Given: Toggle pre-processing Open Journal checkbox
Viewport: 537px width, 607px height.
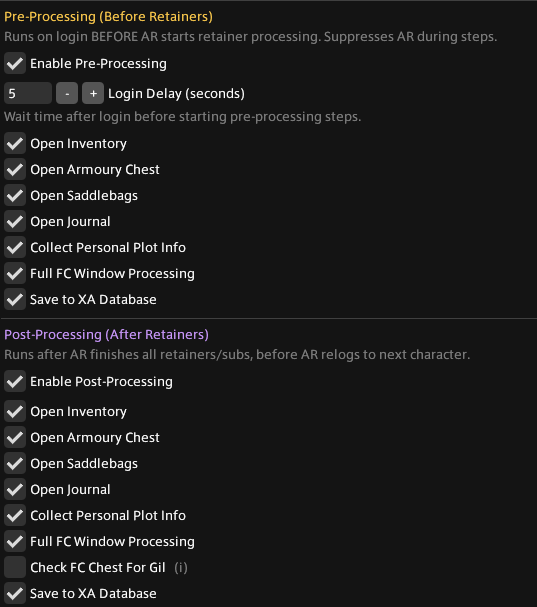Looking at the screenshot, I should pos(15,221).
